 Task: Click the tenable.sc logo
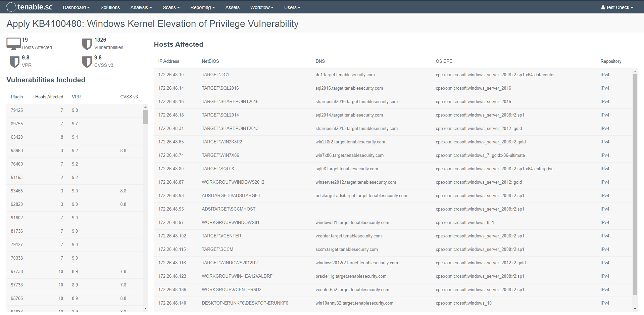click(29, 7)
